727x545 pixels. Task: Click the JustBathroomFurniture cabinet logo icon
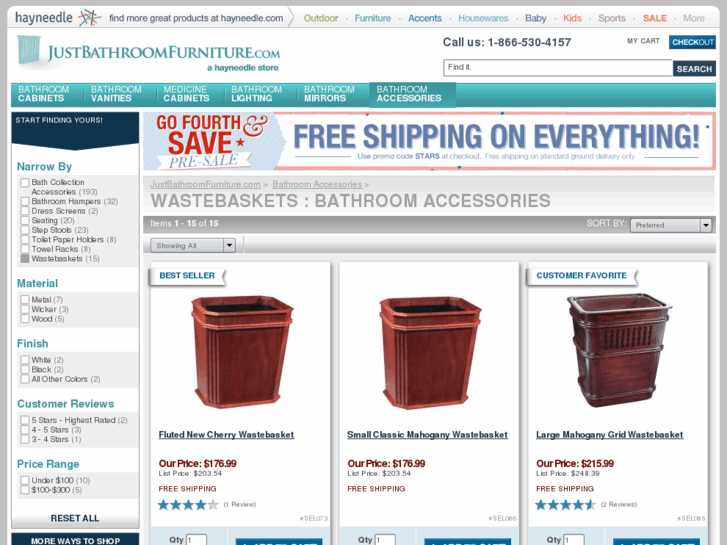coord(29,50)
